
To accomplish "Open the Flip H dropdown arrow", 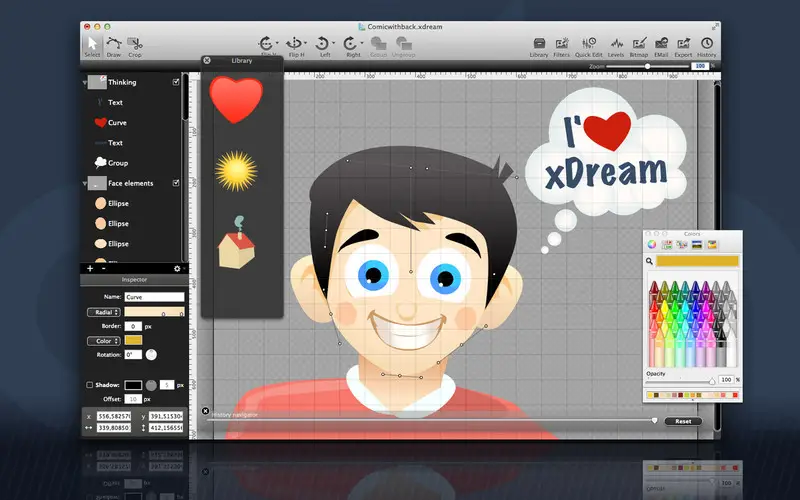I will pyautogui.click(x=305, y=43).
